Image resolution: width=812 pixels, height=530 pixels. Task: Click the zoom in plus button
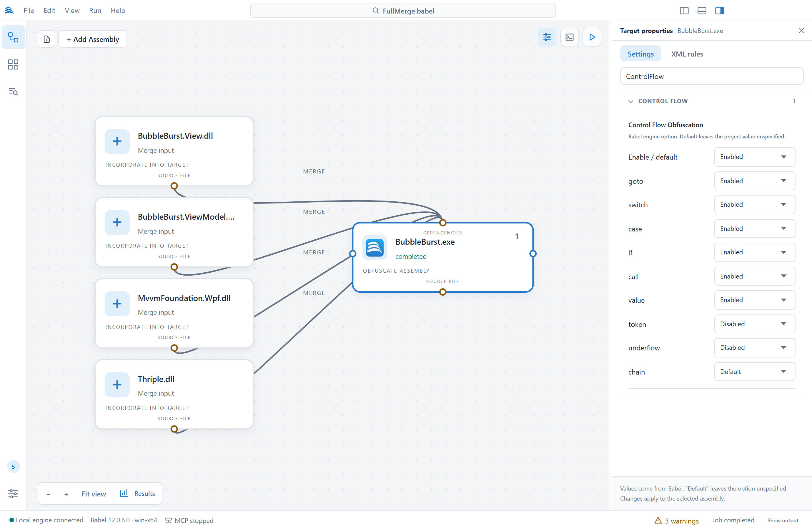pyautogui.click(x=66, y=494)
